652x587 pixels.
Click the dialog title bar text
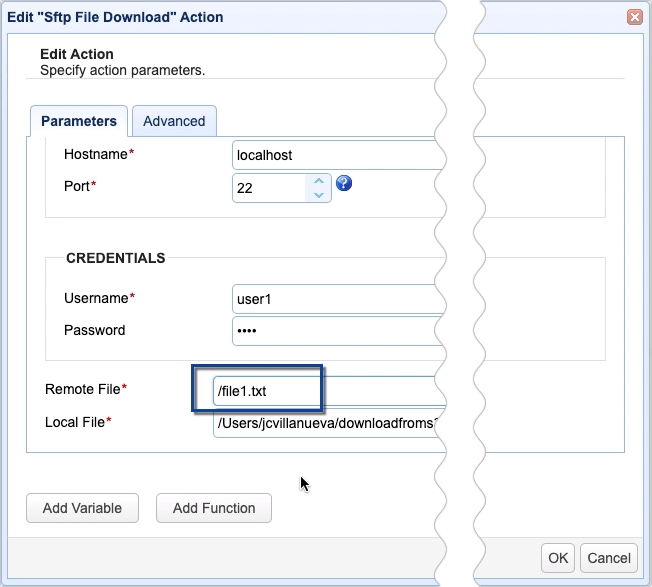116,17
